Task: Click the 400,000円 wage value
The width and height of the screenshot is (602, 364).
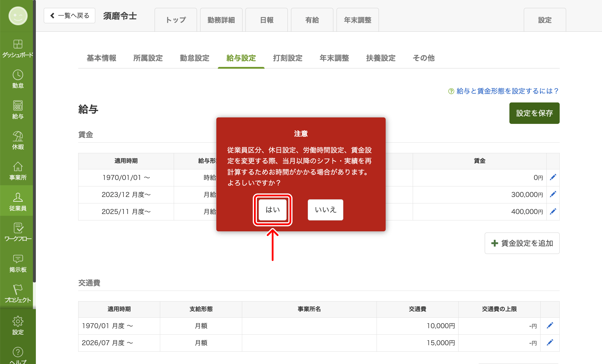Action: click(527, 212)
